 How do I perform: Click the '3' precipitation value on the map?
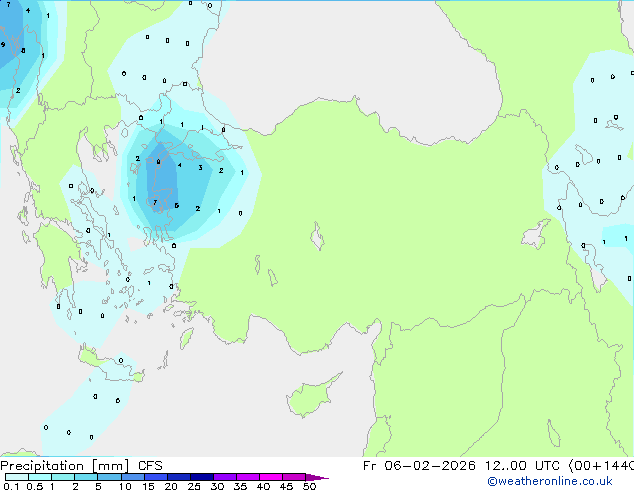click(x=200, y=167)
